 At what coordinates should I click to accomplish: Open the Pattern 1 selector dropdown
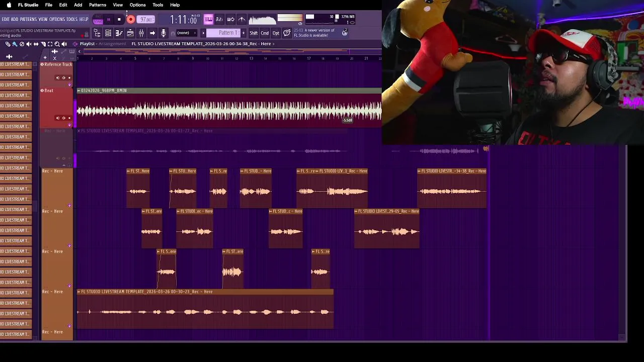[x=223, y=33]
